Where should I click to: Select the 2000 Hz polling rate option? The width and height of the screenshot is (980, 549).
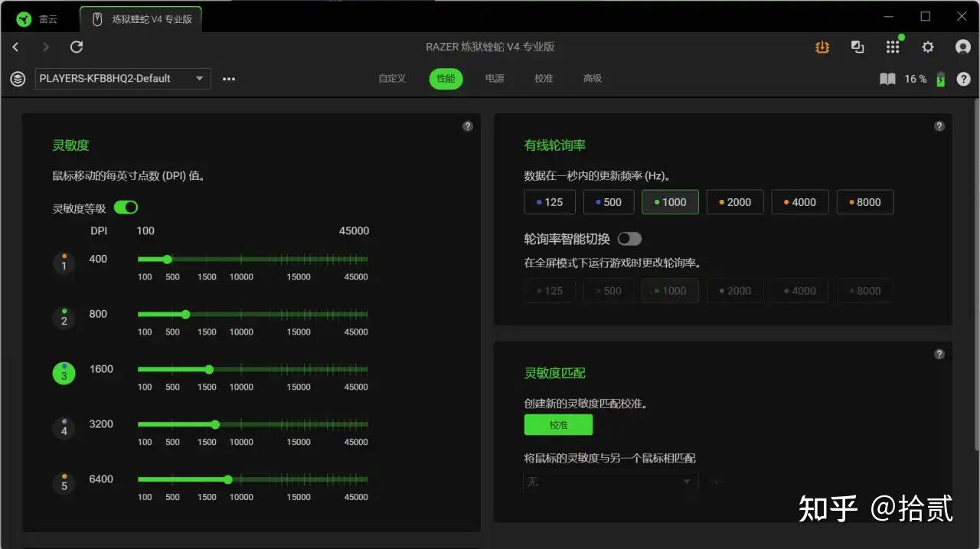[x=734, y=201]
